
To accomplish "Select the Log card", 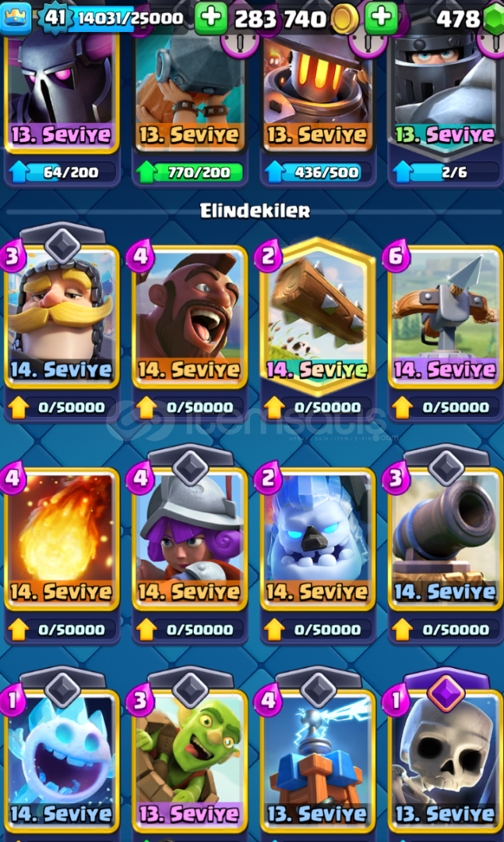I will [317, 317].
